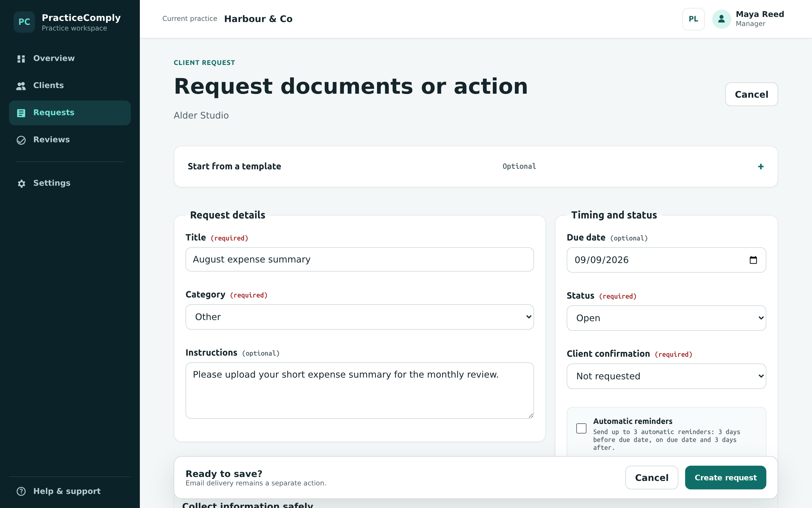Click the PC PracticeComply logo badge
This screenshot has height=508, width=812.
24,22
